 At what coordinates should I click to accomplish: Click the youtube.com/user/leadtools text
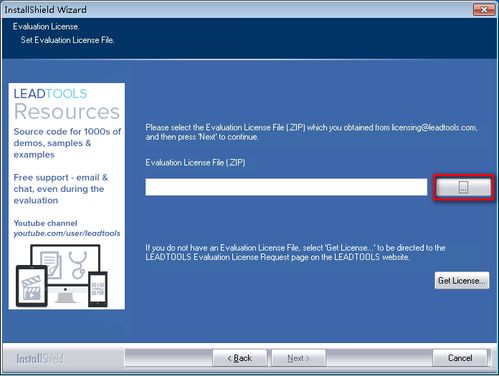click(x=67, y=233)
